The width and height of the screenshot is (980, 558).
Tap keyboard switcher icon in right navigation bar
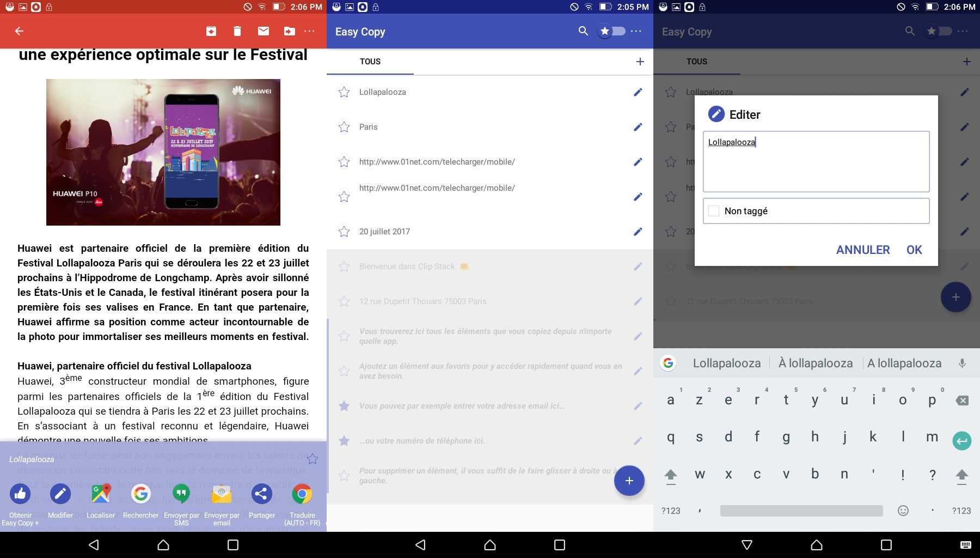click(x=966, y=545)
